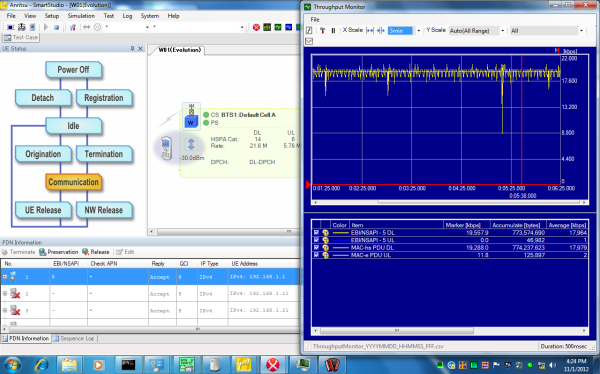Click the Pause icon in Throughput Monitor
Screen dimensions: 600x374
333,31
